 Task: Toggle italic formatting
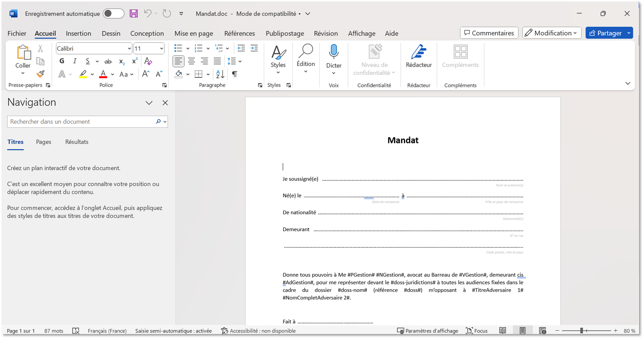coord(75,61)
